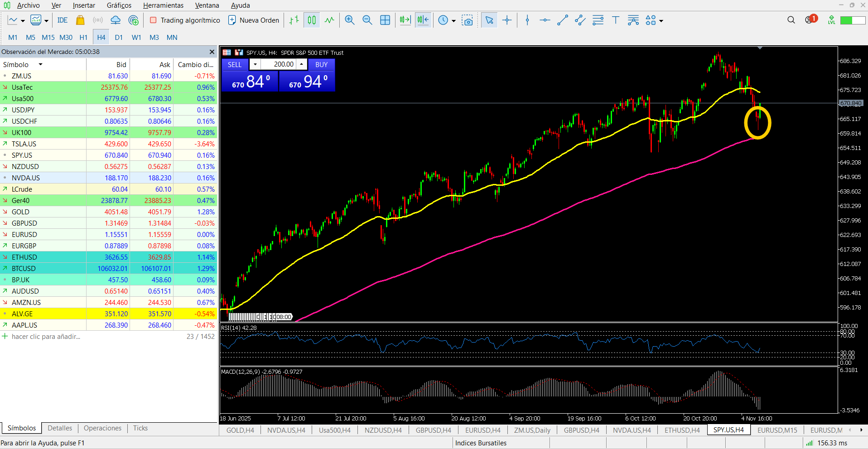This screenshot has width=868, height=449.
Task: Click the Nueva Orden button
Action: click(254, 20)
